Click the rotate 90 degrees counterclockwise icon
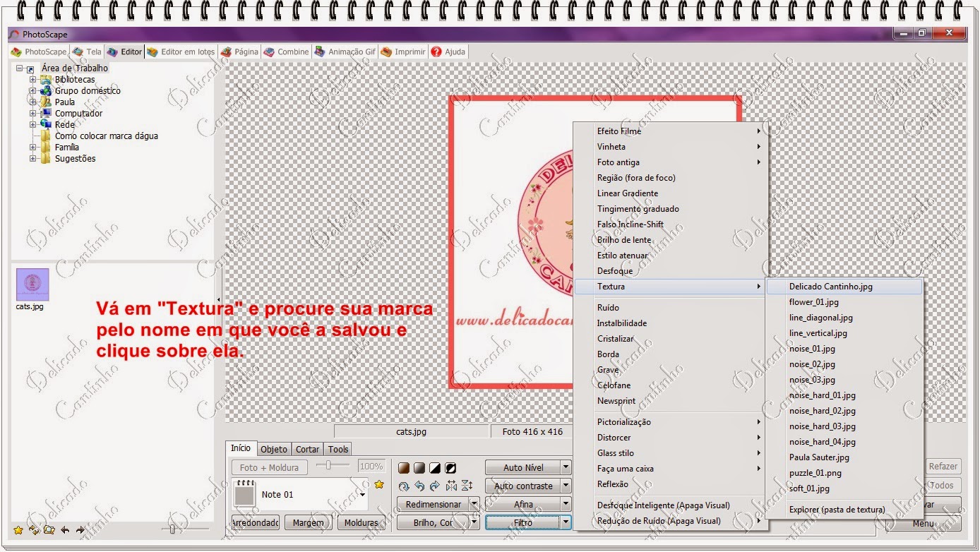This screenshot has width=980, height=552. tap(419, 486)
